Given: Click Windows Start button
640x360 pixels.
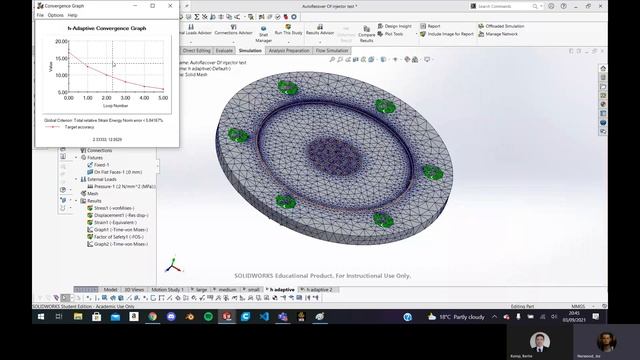Looking at the screenshot, I should click(41, 317).
